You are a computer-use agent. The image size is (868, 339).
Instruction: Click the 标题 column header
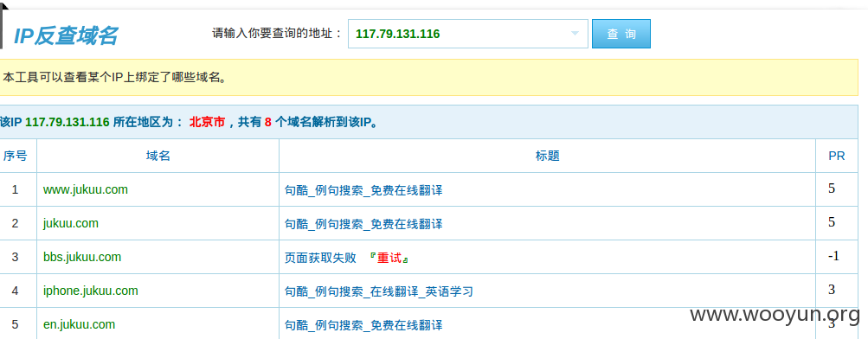pos(548,156)
